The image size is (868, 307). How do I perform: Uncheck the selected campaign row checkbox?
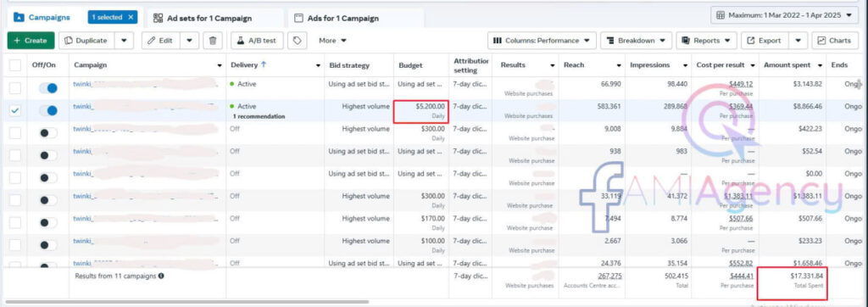[15, 110]
